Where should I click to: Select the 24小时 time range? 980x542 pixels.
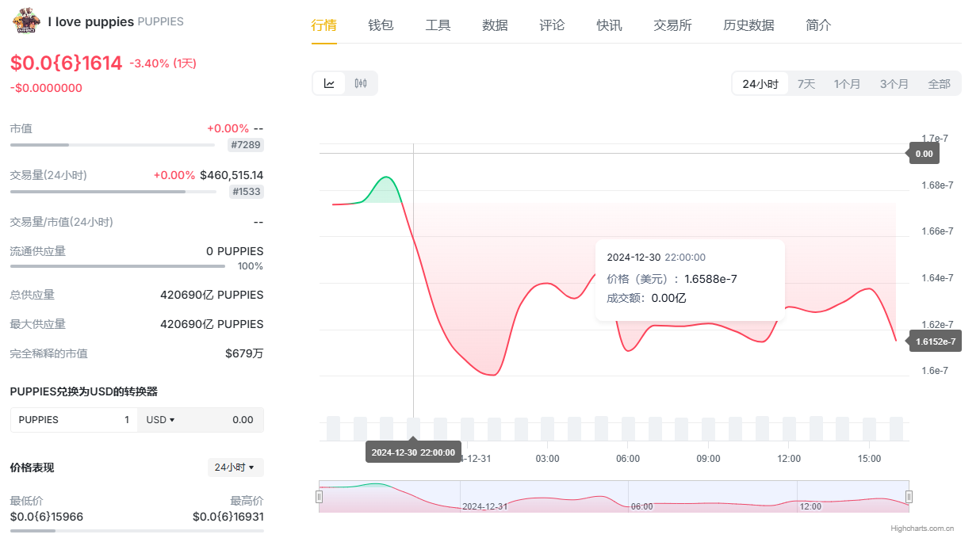tap(760, 84)
